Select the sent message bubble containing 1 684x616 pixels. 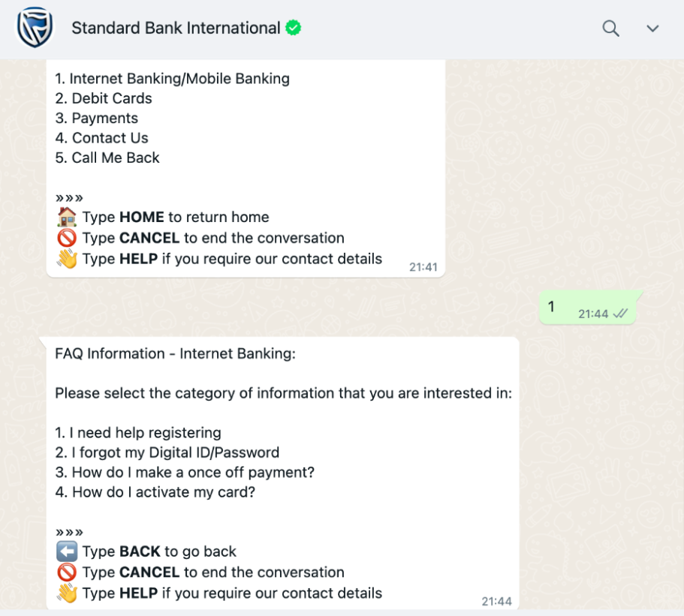588,308
